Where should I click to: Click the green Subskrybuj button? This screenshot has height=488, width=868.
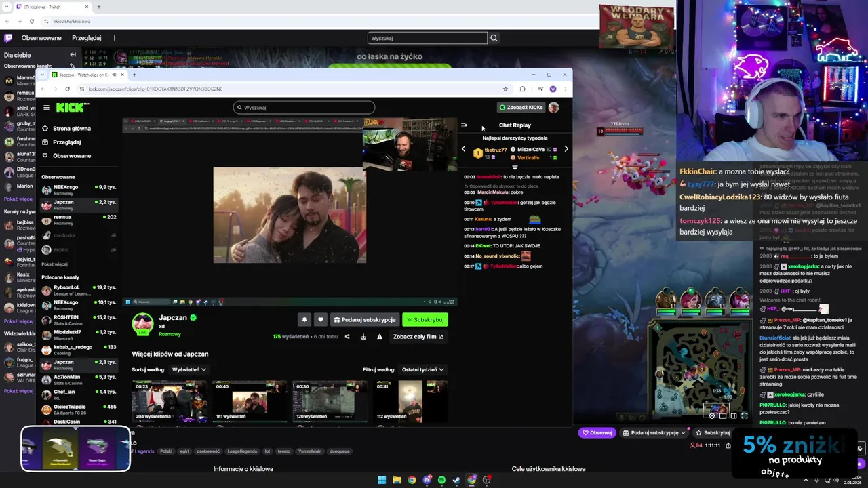coord(425,319)
